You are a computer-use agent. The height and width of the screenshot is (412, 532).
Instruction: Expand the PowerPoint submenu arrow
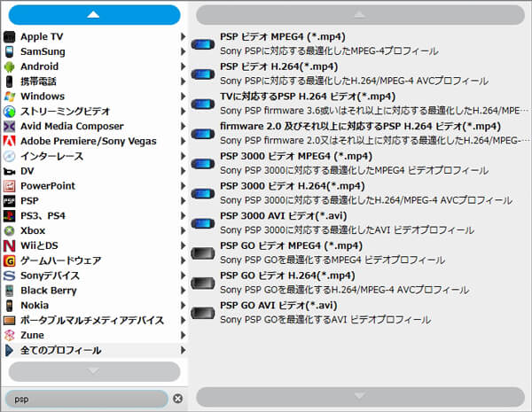[183, 186]
